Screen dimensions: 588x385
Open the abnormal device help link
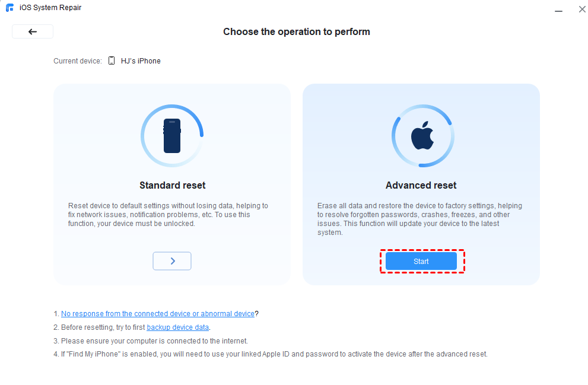pyautogui.click(x=158, y=313)
